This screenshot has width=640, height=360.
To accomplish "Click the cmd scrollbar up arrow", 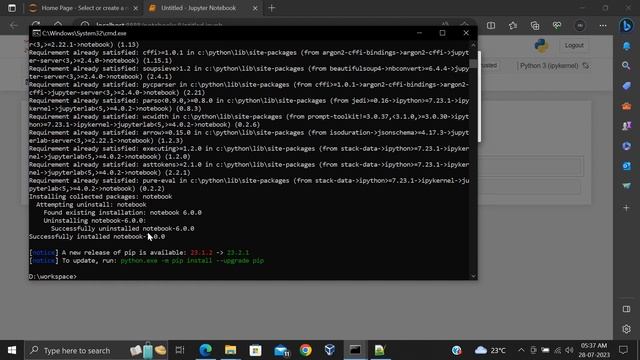I will point(473,44).
